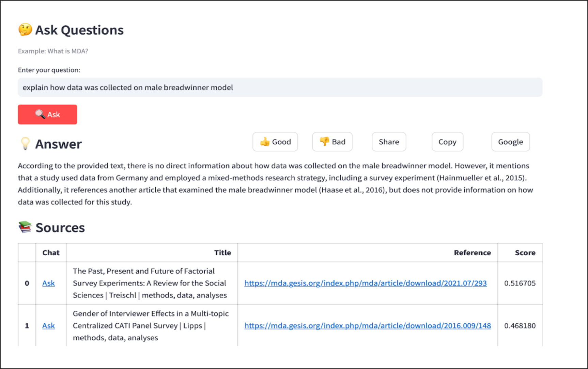
Task: Click the Chat column header
Action: click(51, 253)
